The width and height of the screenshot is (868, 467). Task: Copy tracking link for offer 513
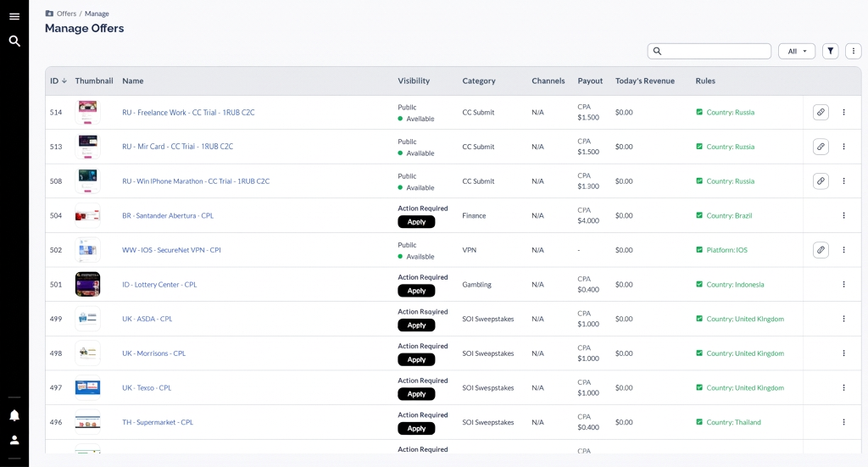[821, 147]
